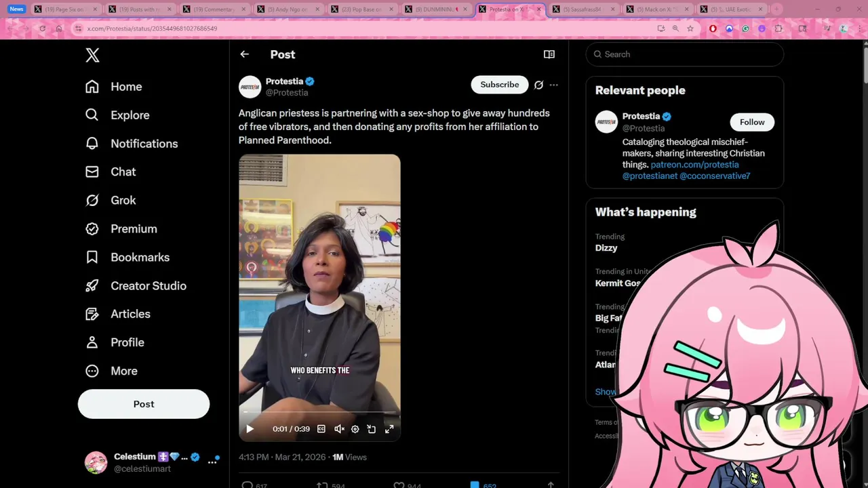
Task: Switch to the Posts with browser tab
Action: click(x=139, y=9)
